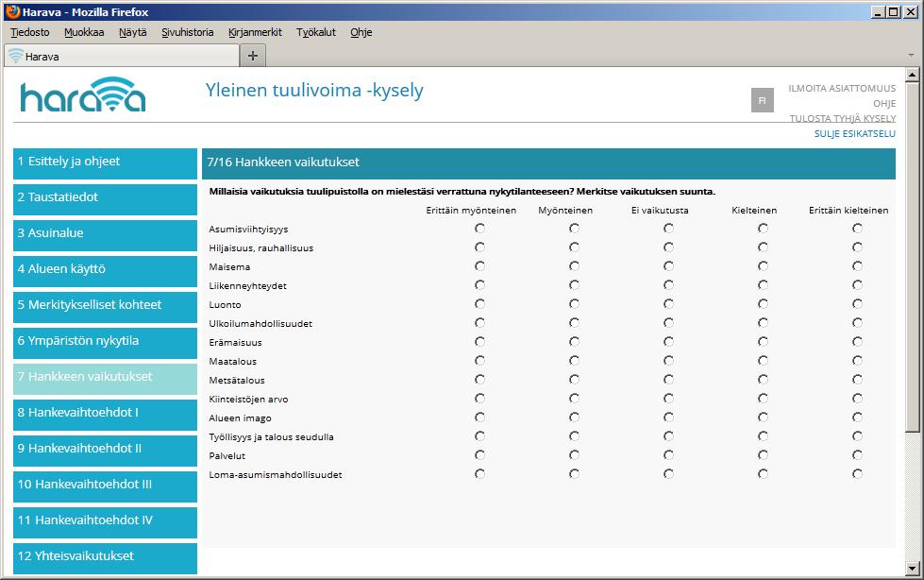Click the 7/16 Hankkeen vaikutukset heading

283,162
